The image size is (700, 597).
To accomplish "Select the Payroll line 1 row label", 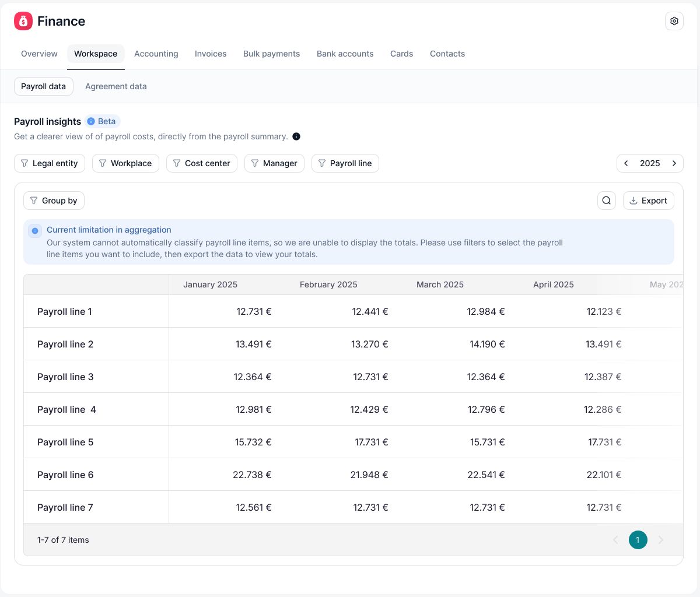I will coord(65,311).
